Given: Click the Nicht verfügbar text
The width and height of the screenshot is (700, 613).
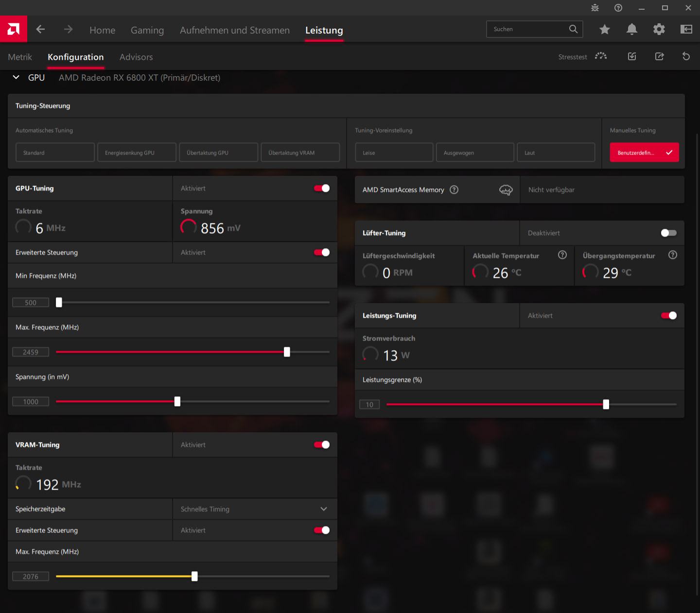Looking at the screenshot, I should click(x=551, y=190).
